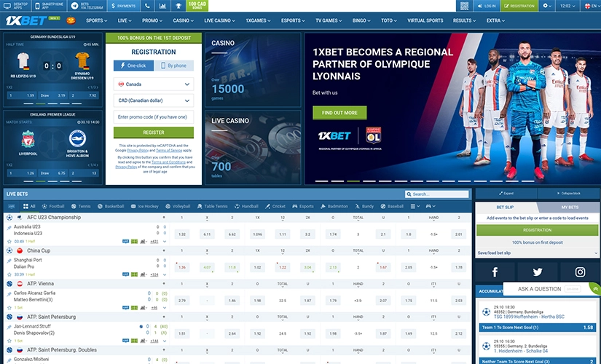Viewport: 601px width, 364px height.
Task: Filter live bets by Bandy
Action: point(364,206)
